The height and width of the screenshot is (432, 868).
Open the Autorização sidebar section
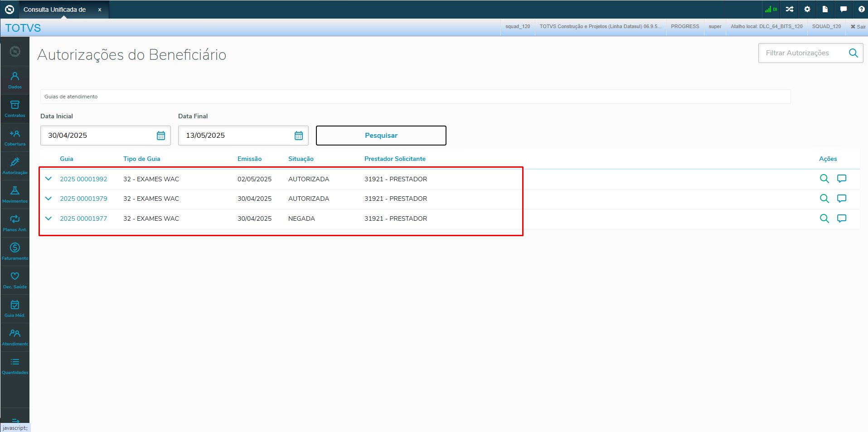[x=15, y=166]
